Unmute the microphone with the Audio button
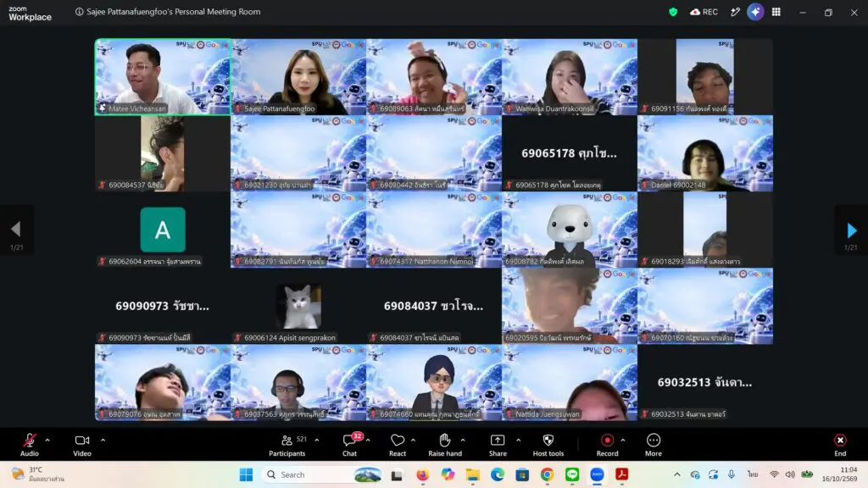The image size is (868, 488). coord(30,445)
